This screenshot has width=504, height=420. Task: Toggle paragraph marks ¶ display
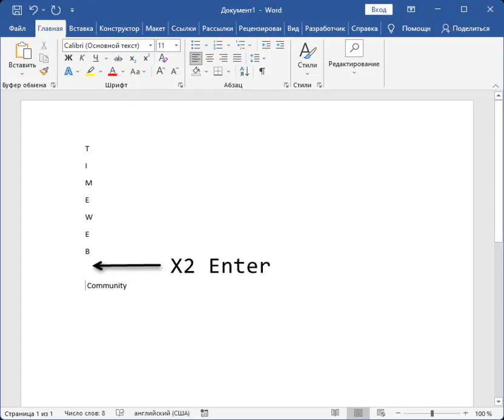tap(262, 71)
